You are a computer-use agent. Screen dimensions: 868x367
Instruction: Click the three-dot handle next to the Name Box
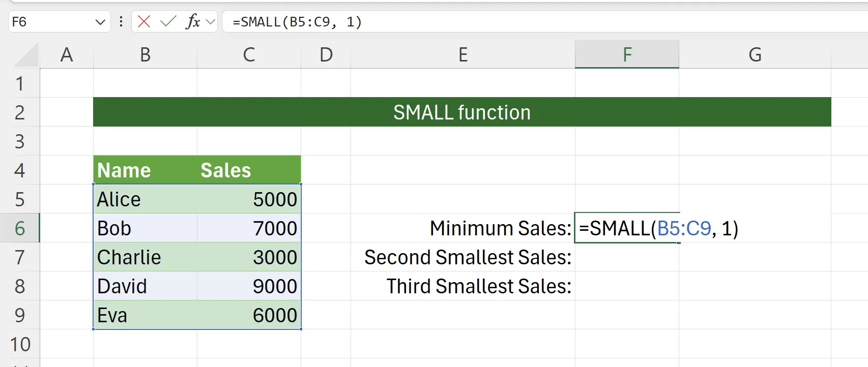click(x=121, y=21)
